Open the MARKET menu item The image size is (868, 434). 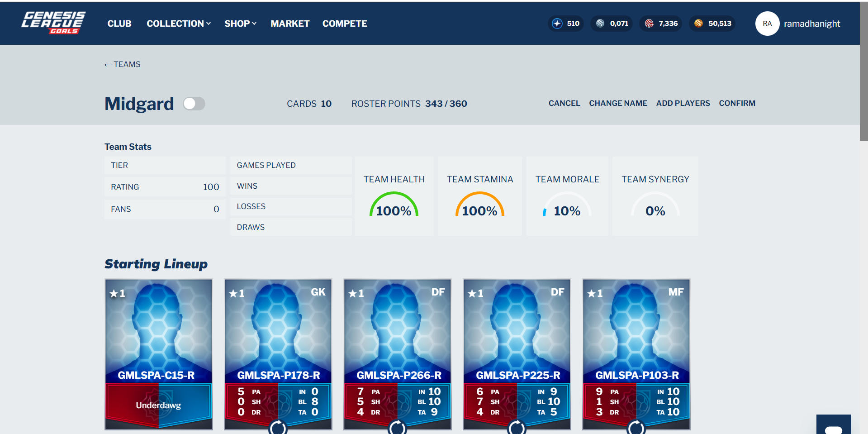[x=290, y=24]
